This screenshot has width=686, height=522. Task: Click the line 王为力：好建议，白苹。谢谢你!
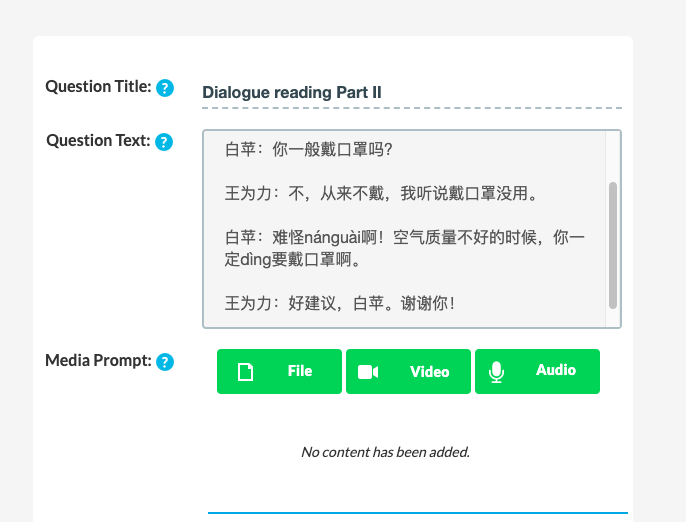pos(340,303)
